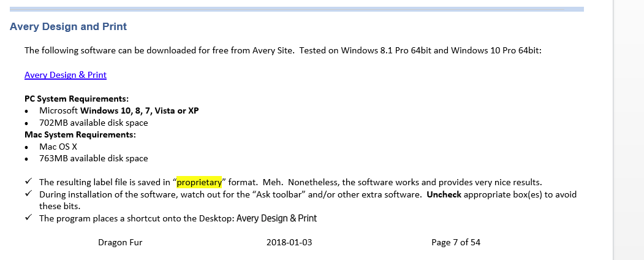
Task: Click the checkmark bullet beside the installation note
Action: click(x=28, y=194)
